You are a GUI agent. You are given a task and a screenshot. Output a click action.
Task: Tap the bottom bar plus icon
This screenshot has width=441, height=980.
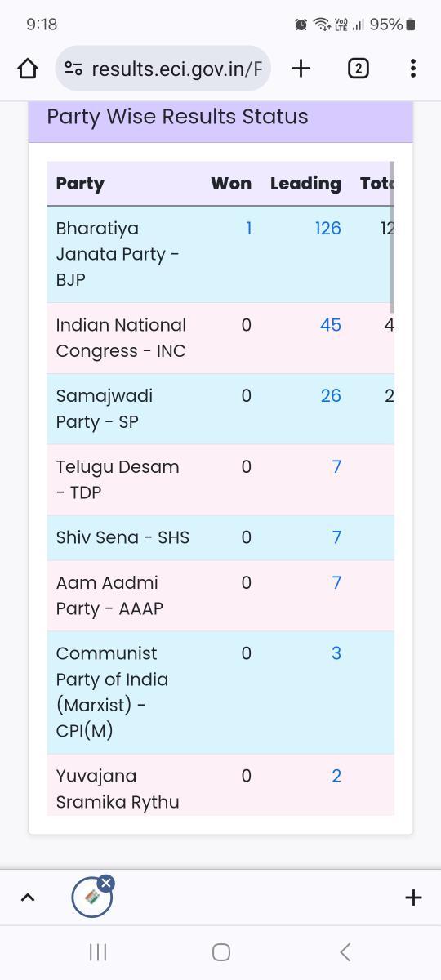click(413, 898)
